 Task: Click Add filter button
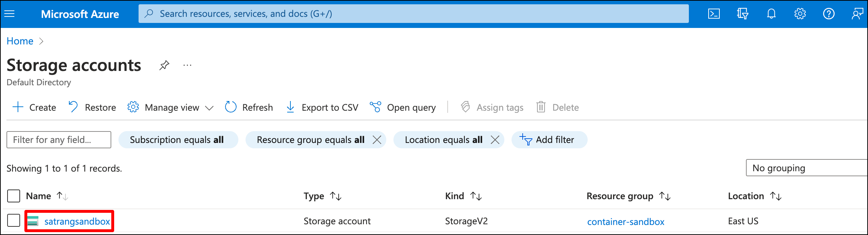point(549,140)
